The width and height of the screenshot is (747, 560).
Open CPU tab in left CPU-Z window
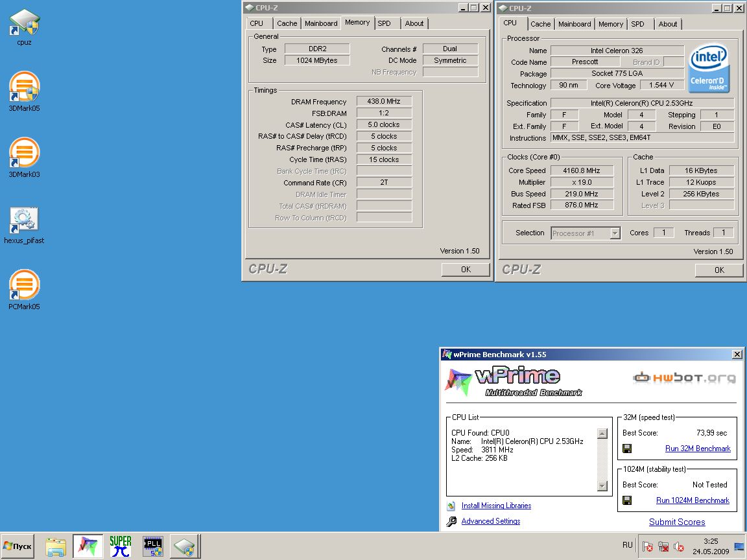coord(256,23)
